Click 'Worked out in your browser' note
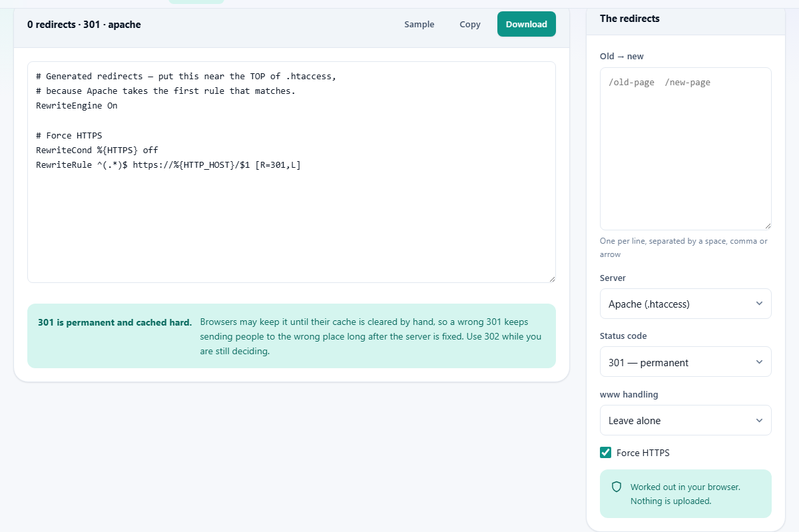799x532 pixels. pyautogui.click(x=685, y=493)
